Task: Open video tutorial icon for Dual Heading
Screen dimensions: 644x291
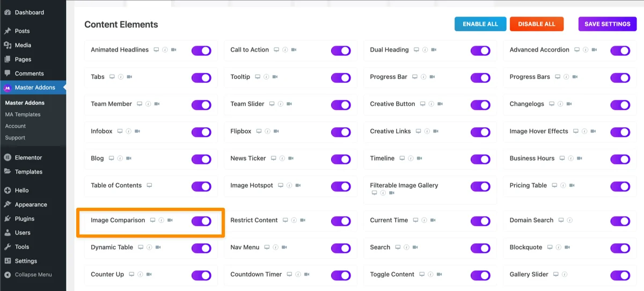Action: pos(434,50)
